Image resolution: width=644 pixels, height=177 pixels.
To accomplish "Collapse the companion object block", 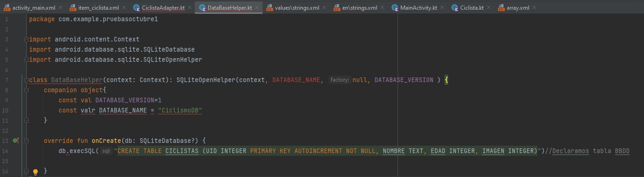I will 26,90.
